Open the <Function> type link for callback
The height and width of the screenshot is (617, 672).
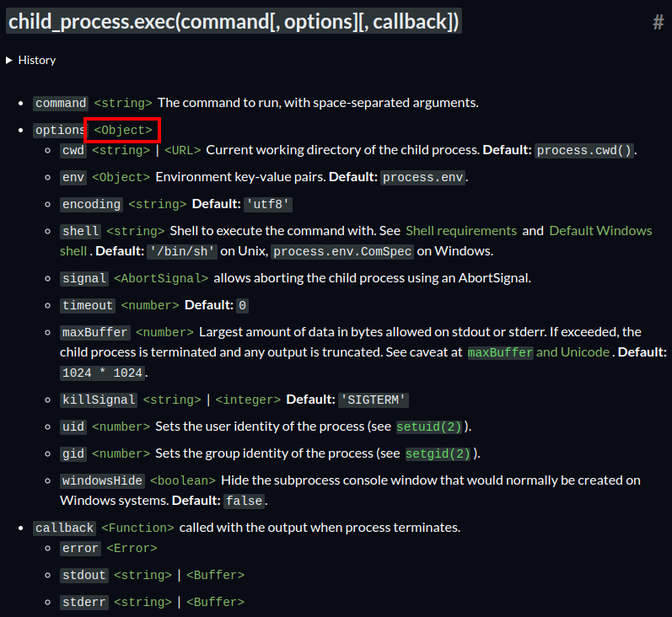tap(137, 528)
